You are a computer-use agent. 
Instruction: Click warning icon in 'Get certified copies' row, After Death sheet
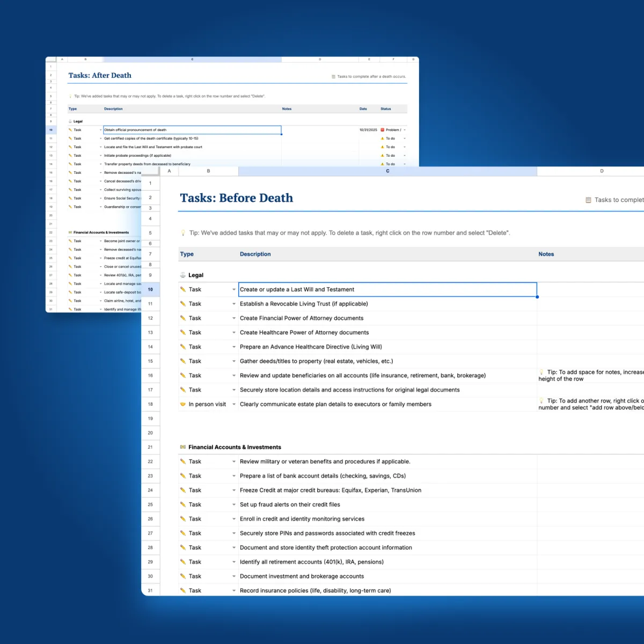[383, 138]
